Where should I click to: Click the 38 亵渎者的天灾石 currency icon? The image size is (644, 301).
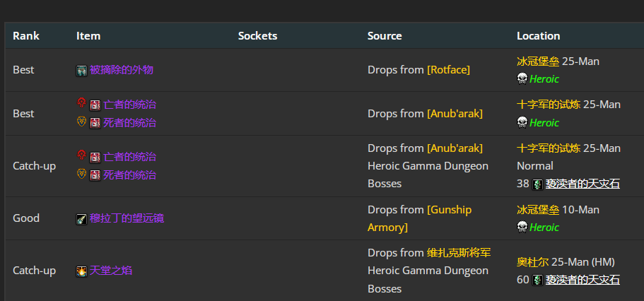[x=538, y=184]
